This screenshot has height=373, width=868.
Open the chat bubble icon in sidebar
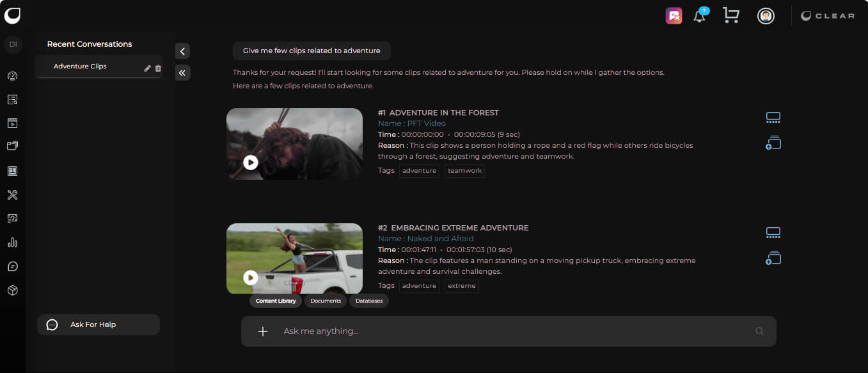12,266
